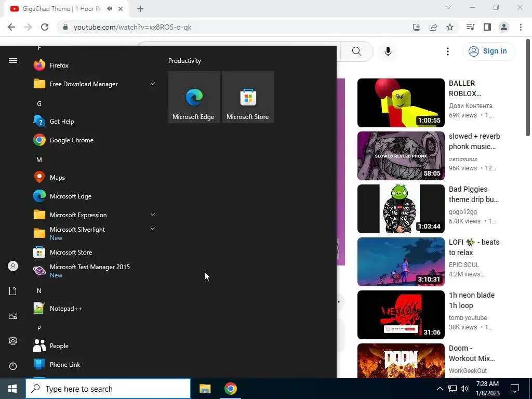The height and width of the screenshot is (399, 532).
Task: Toggle the Chrome side panel
Action: pyautogui.click(x=487, y=27)
